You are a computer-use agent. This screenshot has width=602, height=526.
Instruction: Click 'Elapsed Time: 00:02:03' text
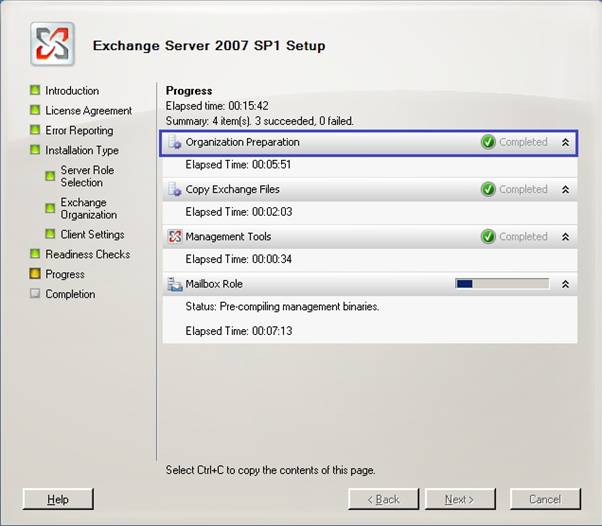[x=239, y=212]
